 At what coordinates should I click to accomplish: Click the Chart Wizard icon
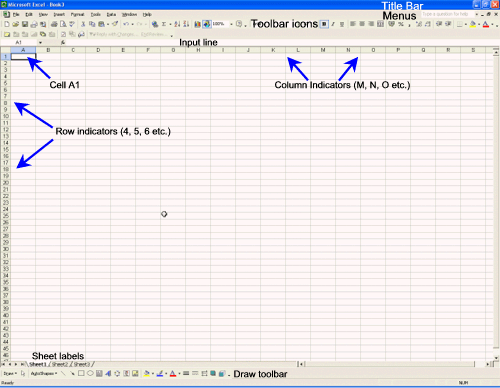pyautogui.click(x=198, y=24)
